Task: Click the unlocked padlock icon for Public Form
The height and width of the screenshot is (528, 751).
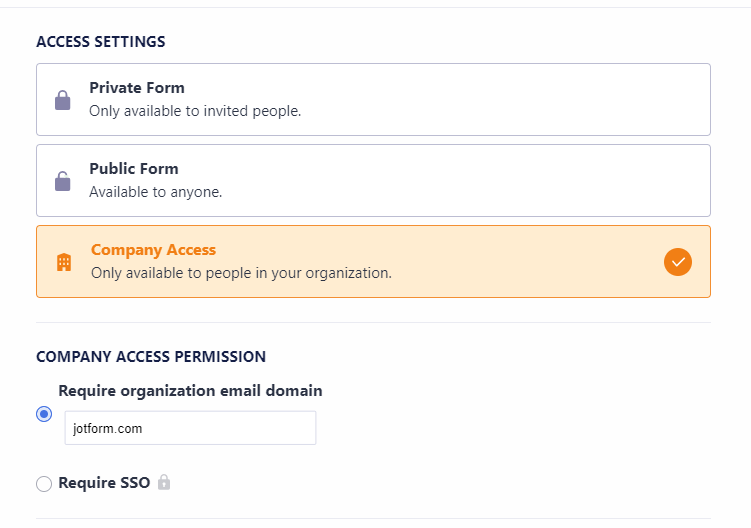Action: tap(62, 181)
